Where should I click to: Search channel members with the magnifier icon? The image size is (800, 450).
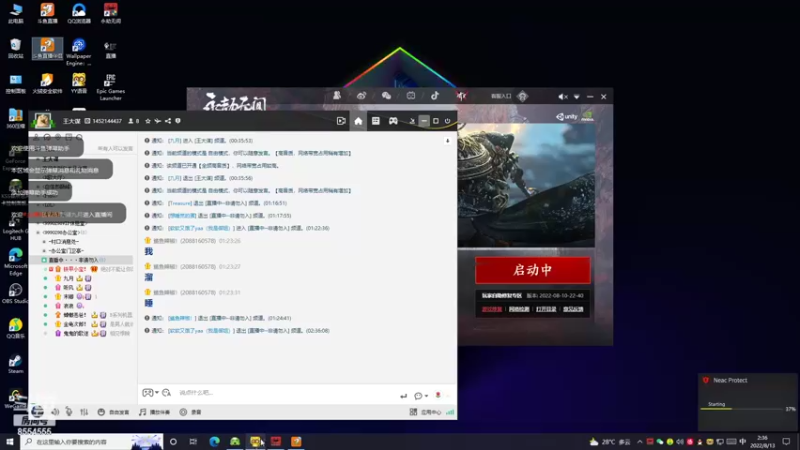tap(79, 137)
